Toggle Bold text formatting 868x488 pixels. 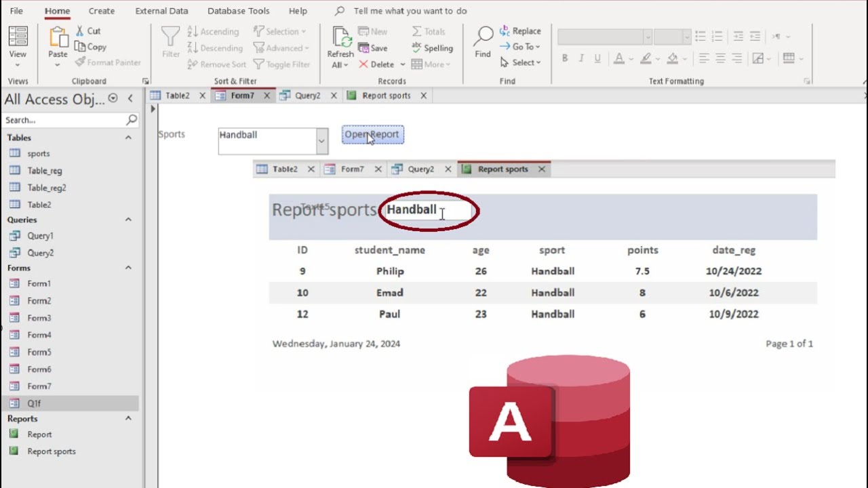[565, 59]
